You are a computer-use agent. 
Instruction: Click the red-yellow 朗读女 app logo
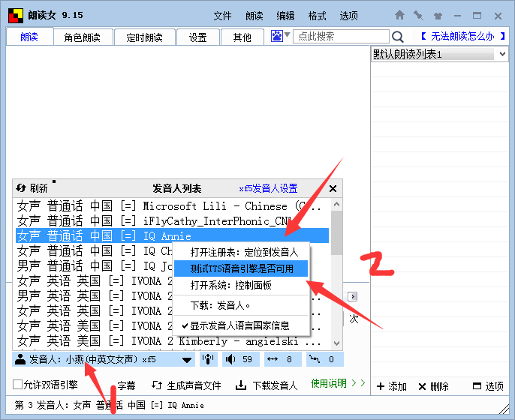point(16,16)
